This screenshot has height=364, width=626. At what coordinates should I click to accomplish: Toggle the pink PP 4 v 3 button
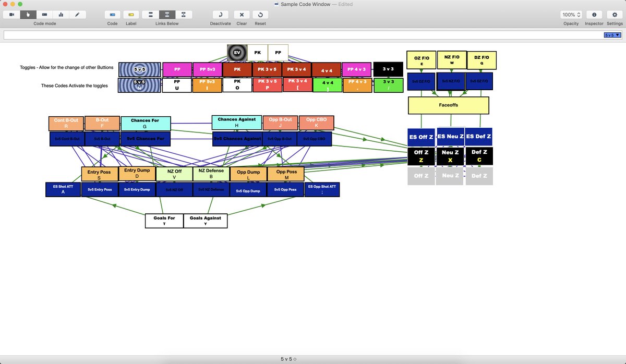357,69
